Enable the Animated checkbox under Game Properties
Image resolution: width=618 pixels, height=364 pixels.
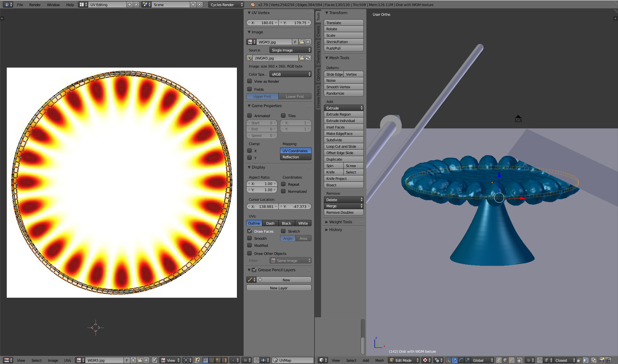click(x=250, y=116)
